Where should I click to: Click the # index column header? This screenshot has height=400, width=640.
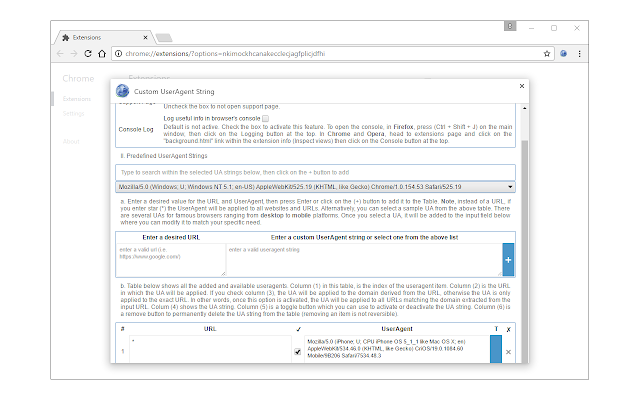[122, 329]
